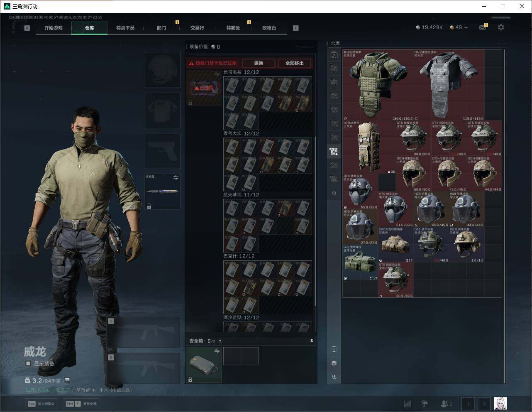Swap the expired key card pack
Image resolution: width=532 pixels, height=412 pixels.
pos(217,74)
